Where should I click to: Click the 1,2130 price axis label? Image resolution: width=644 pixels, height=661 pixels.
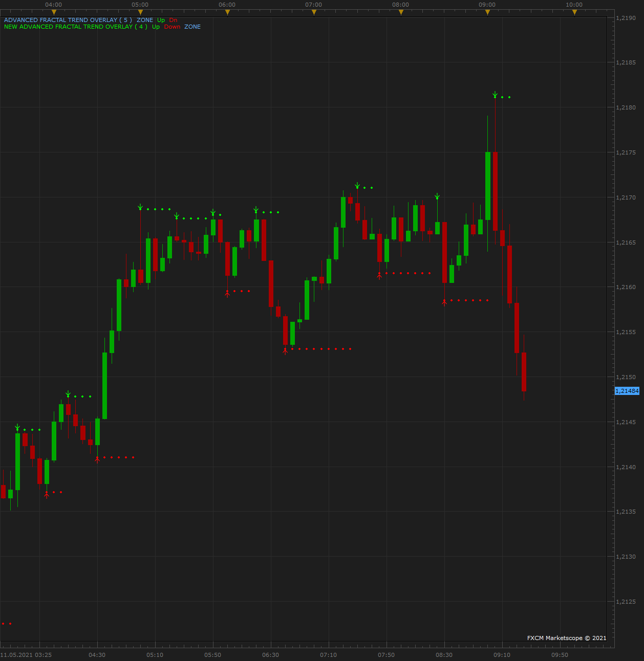click(626, 557)
